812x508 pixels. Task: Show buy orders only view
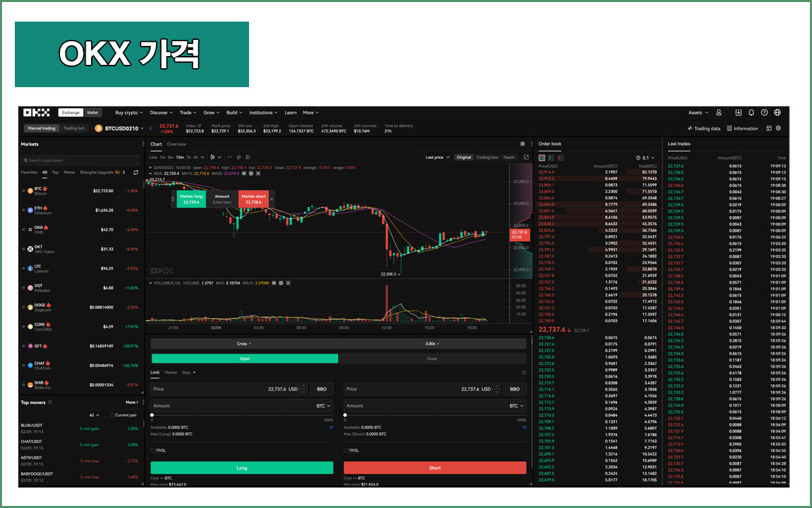[x=551, y=157]
